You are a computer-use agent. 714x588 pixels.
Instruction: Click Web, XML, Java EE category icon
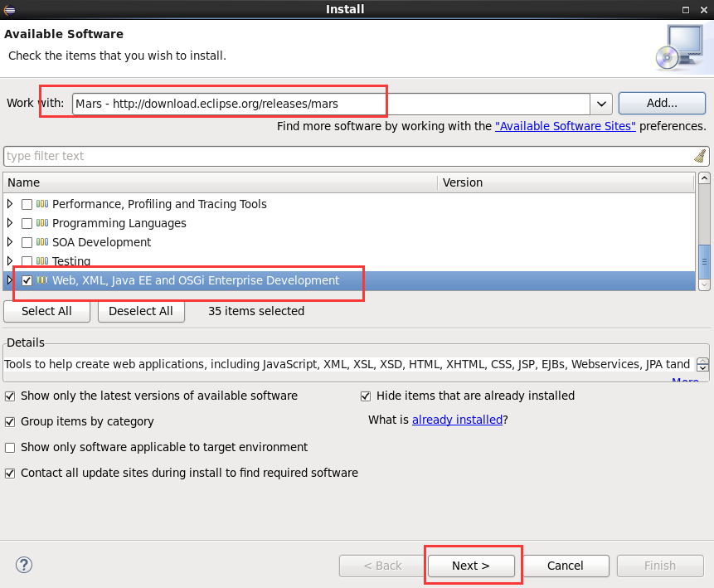42,280
